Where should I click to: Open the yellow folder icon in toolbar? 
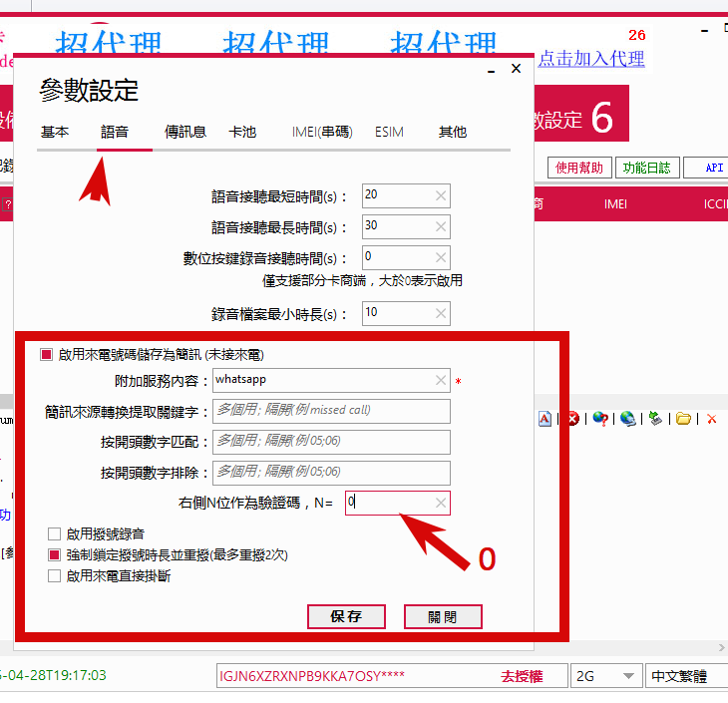683,419
